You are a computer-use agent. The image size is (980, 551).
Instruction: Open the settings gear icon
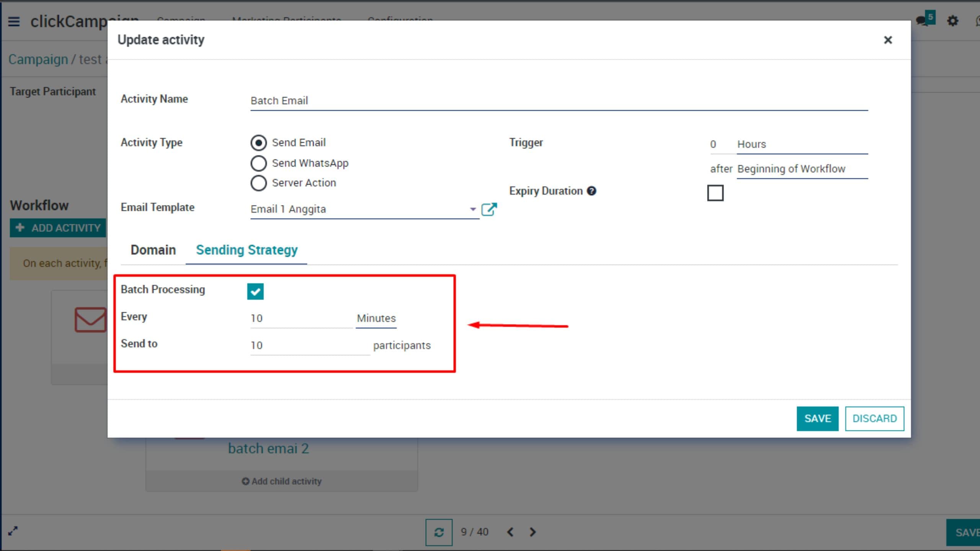click(952, 21)
